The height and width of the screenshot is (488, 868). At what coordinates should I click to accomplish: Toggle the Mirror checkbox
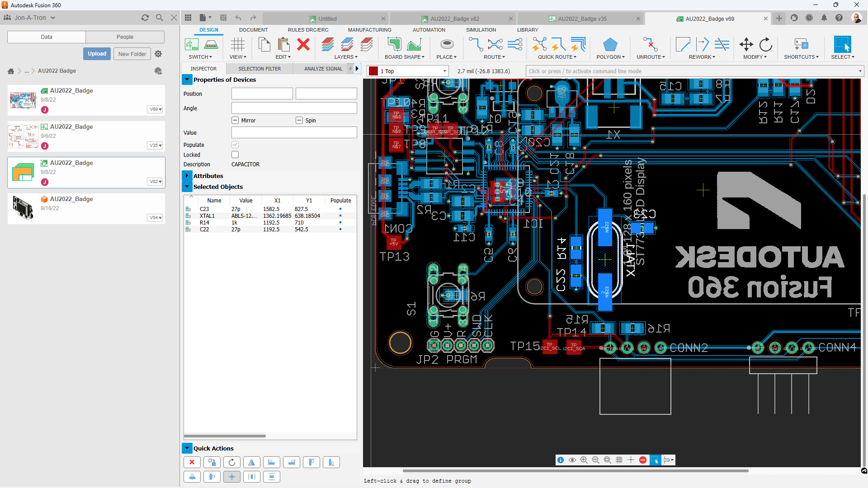tap(235, 120)
